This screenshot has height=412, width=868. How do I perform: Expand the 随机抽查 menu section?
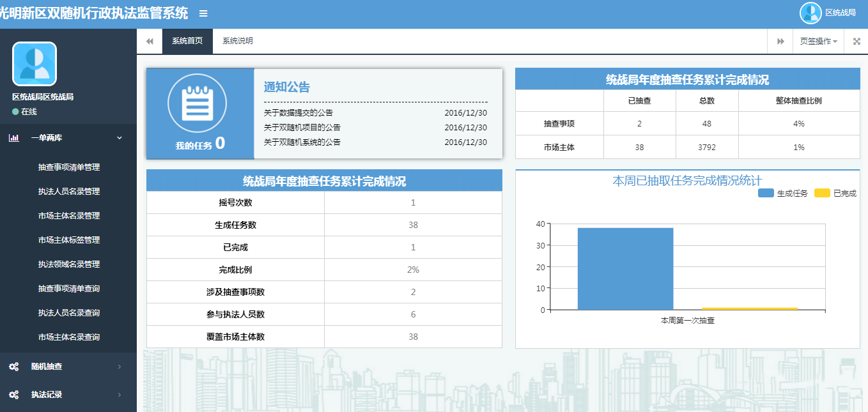point(64,367)
